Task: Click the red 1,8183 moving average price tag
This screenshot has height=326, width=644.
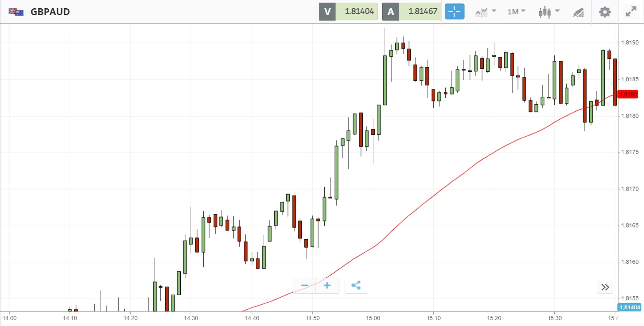Action: point(628,95)
